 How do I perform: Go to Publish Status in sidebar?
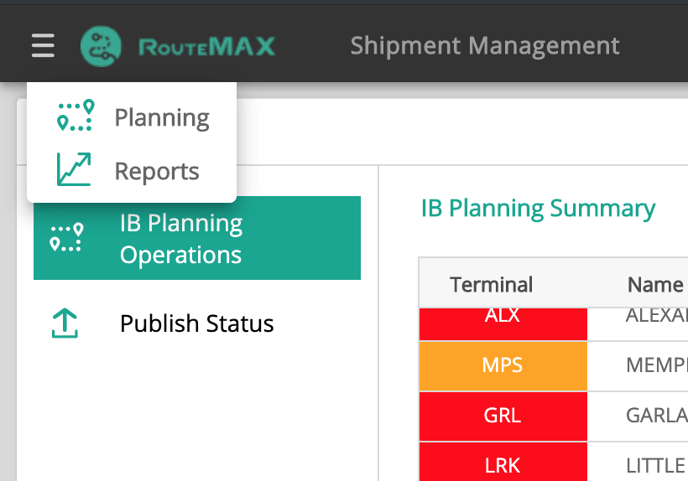(x=196, y=324)
